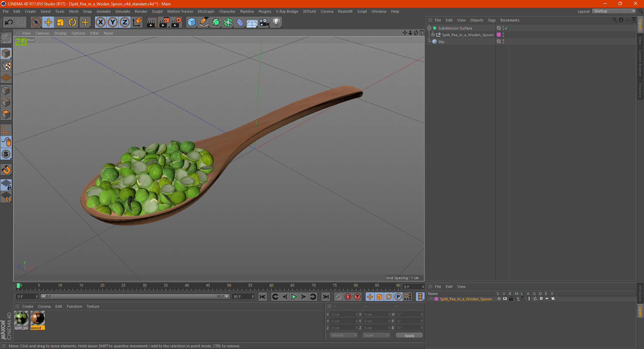The image size is (644, 349).
Task: Toggle Sky visibility dots
Action: click(x=503, y=42)
